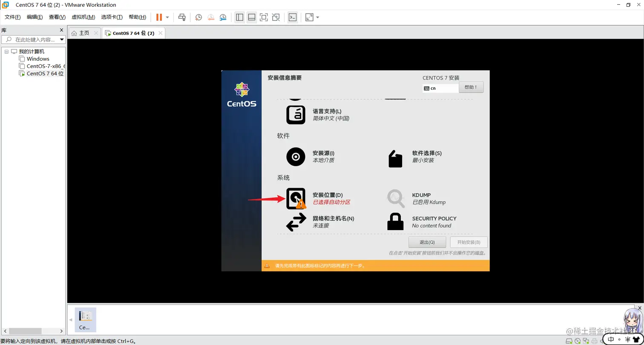Toggle the library sidebar view icon
Image resolution: width=644 pixels, height=345 pixels.
pos(239,17)
